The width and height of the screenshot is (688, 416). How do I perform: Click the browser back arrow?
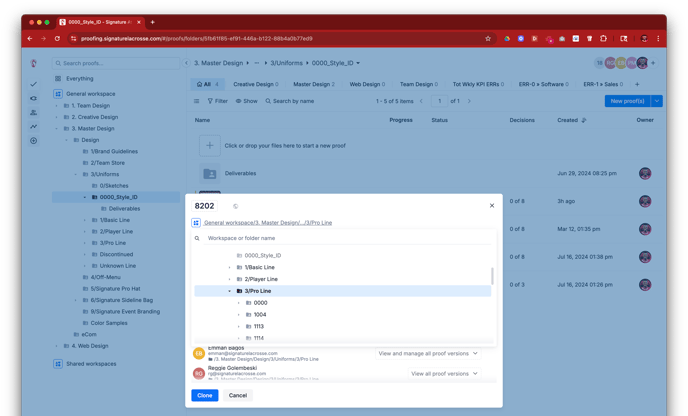(x=30, y=38)
